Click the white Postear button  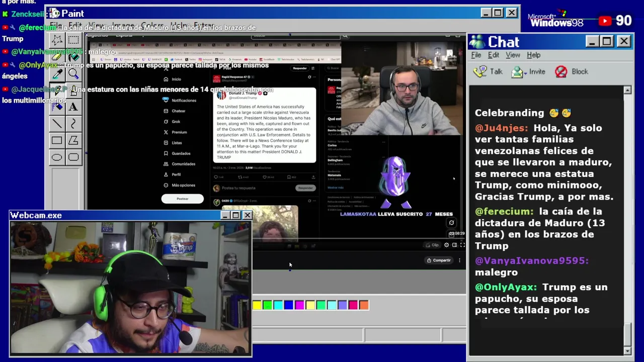click(x=182, y=199)
